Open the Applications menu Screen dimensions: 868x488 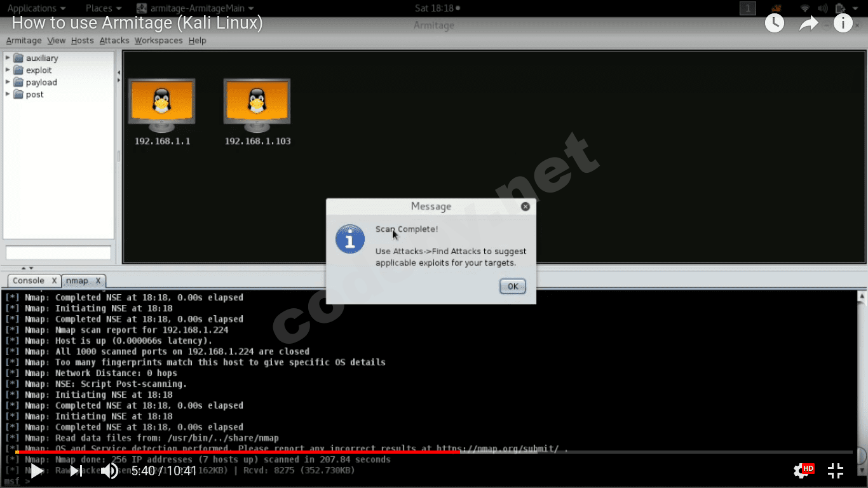click(x=36, y=8)
